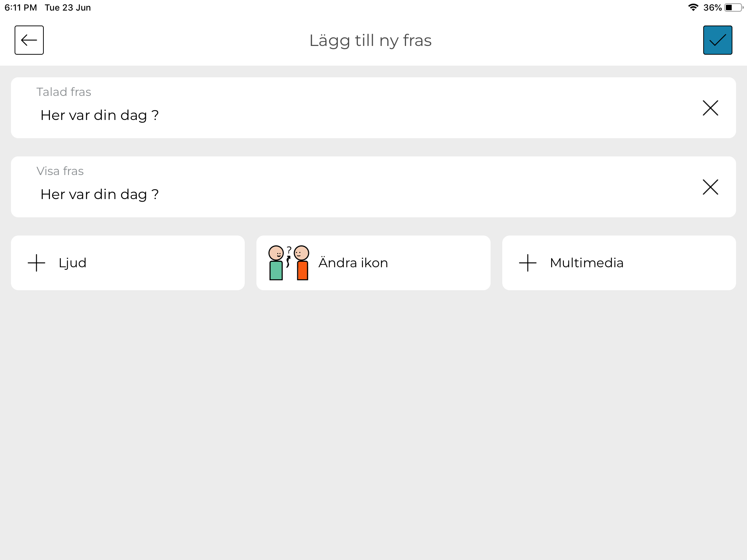Tap the battery indicator icon
This screenshot has width=747, height=560.
pos(734,7)
